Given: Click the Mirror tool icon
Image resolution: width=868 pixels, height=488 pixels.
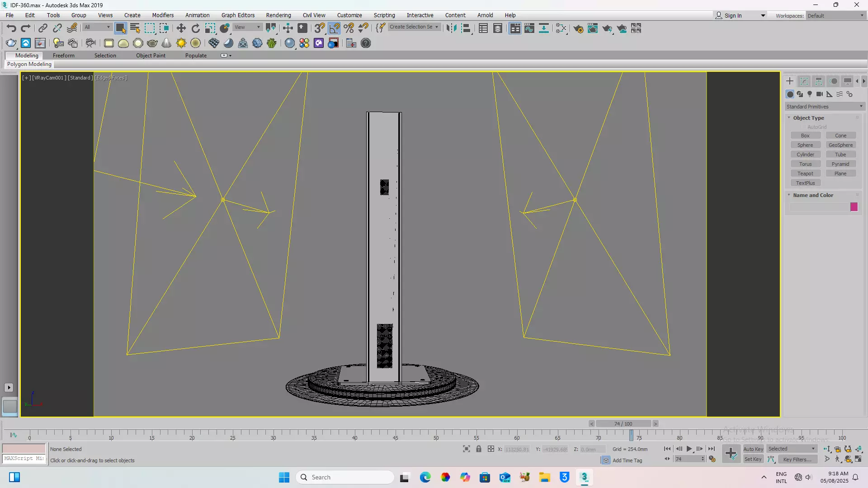Looking at the screenshot, I should coord(451,28).
